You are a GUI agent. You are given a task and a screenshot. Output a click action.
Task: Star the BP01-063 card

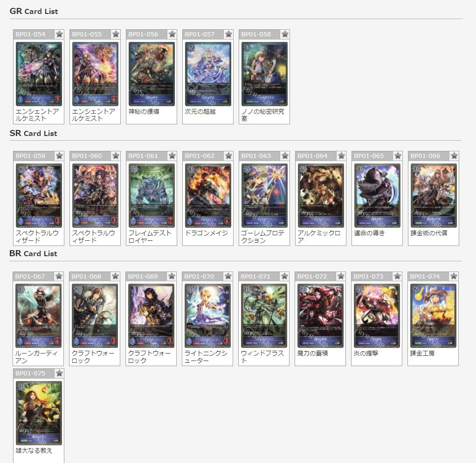pos(285,156)
